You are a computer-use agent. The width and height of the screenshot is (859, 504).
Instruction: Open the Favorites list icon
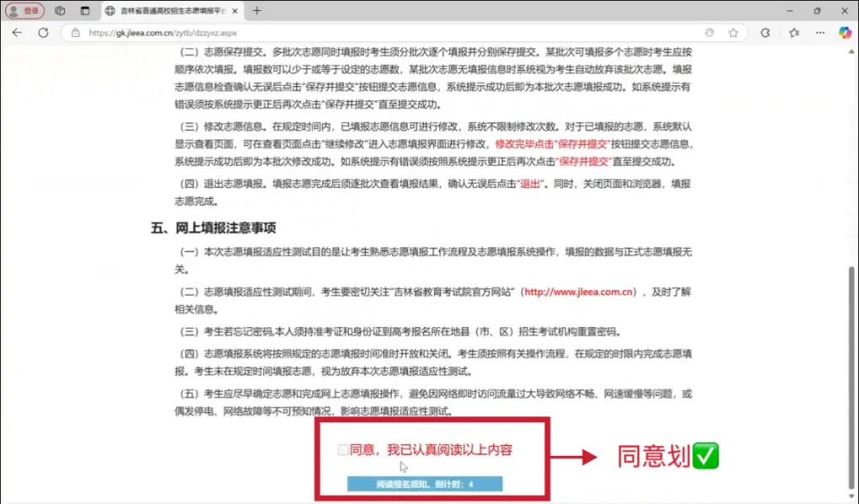(x=794, y=33)
